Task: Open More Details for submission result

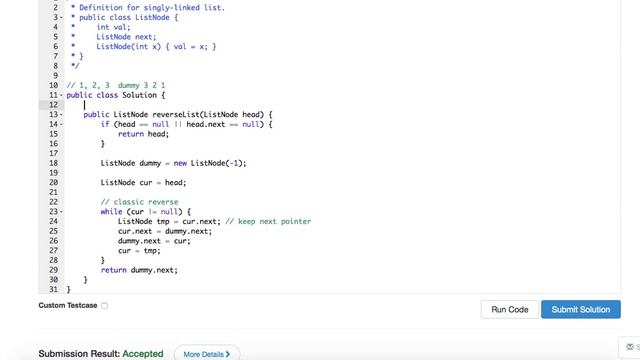Action: point(207,354)
